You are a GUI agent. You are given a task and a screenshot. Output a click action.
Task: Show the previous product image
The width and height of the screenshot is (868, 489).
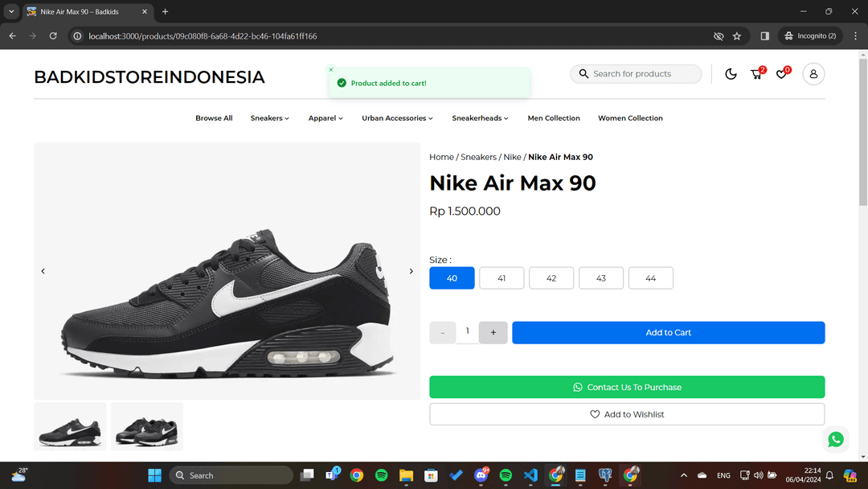(43, 271)
